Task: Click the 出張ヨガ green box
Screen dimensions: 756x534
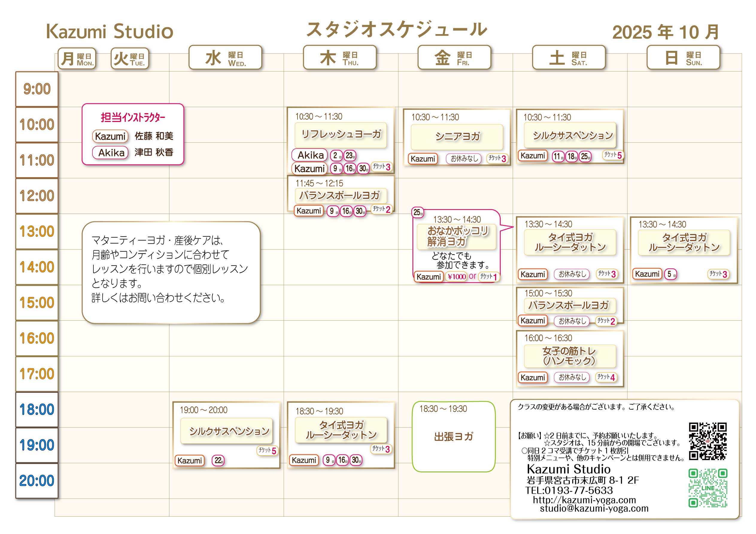Action: pyautogui.click(x=453, y=436)
